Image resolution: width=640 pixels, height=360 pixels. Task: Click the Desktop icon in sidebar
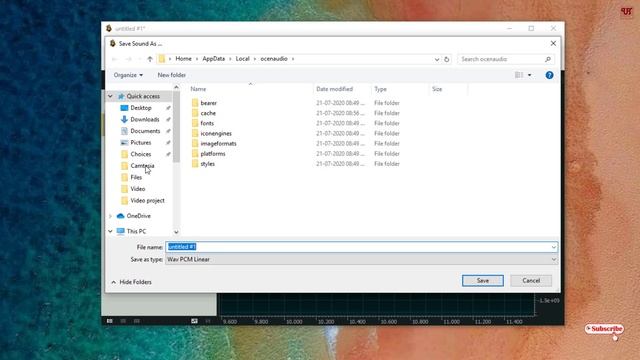(124, 108)
